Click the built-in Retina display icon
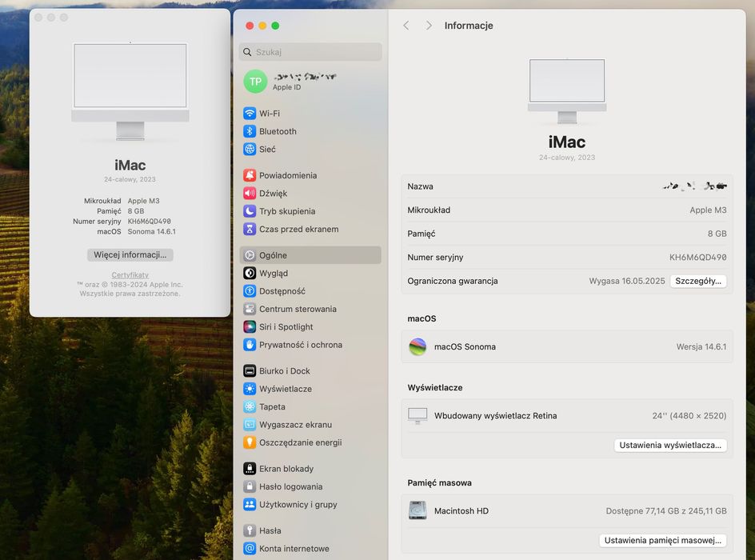The width and height of the screenshot is (755, 560). pyautogui.click(x=417, y=415)
